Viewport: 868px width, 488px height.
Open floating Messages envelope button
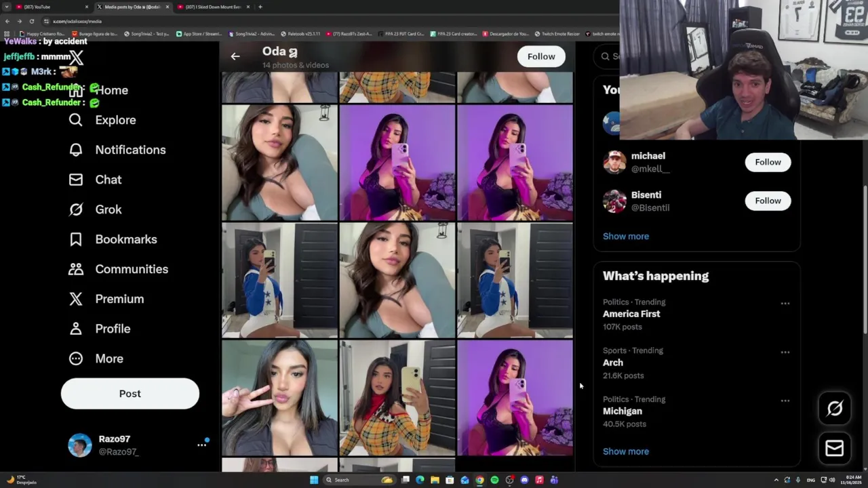[835, 448]
